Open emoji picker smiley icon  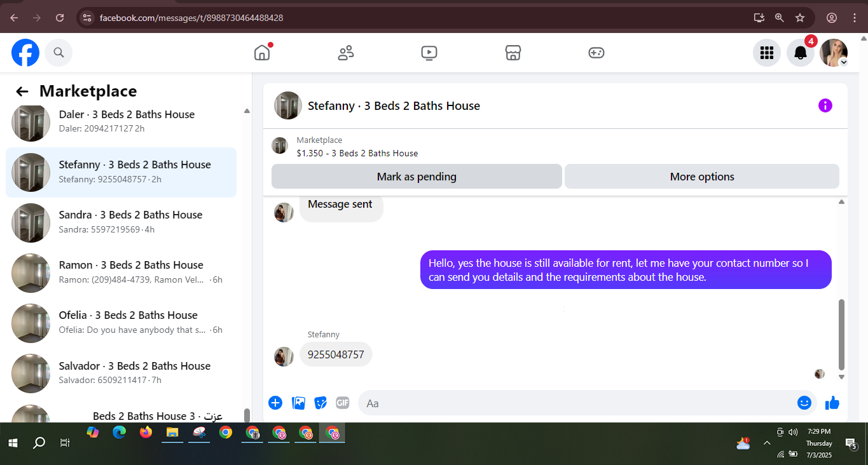804,403
